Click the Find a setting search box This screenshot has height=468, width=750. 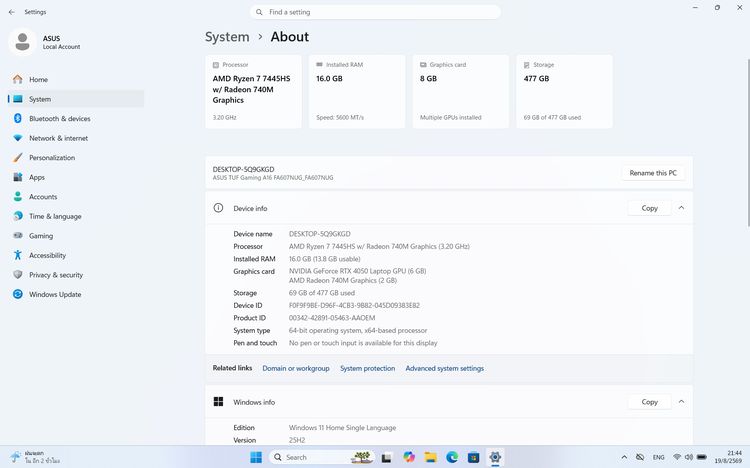(375, 12)
